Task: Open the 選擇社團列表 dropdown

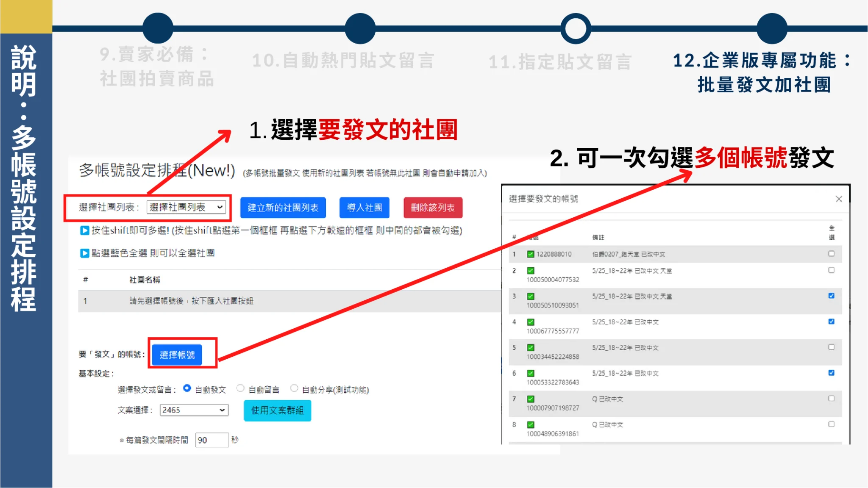Action: coord(186,207)
